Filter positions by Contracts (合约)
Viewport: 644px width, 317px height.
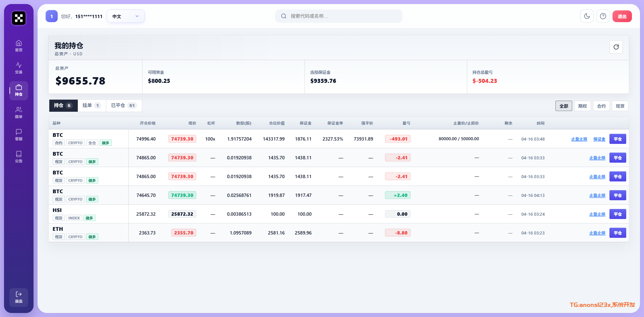click(601, 106)
